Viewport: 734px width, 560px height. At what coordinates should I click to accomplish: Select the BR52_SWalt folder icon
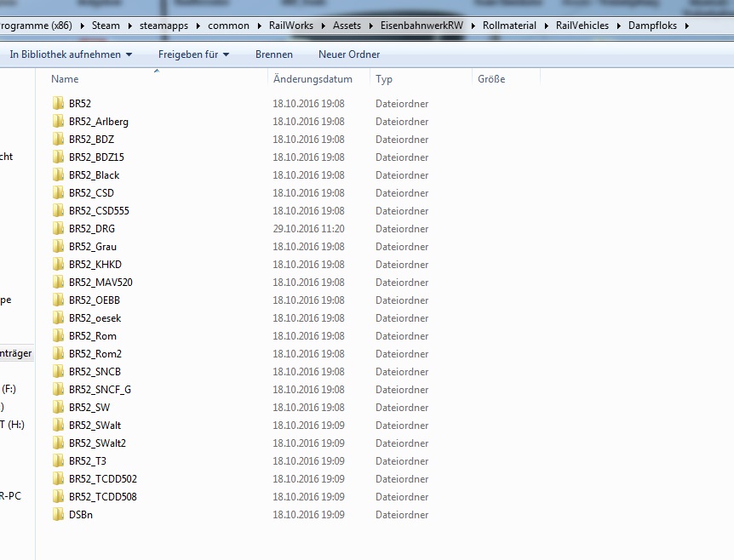point(58,425)
